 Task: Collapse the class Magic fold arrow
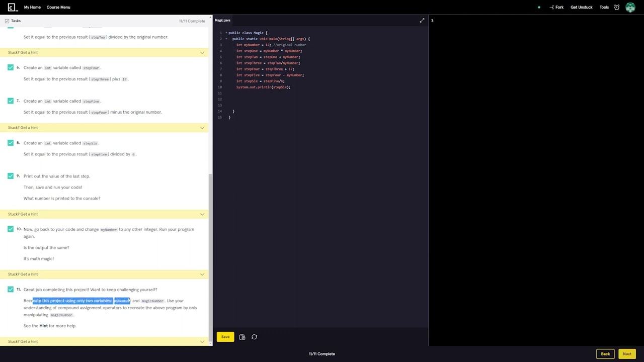[226, 33]
